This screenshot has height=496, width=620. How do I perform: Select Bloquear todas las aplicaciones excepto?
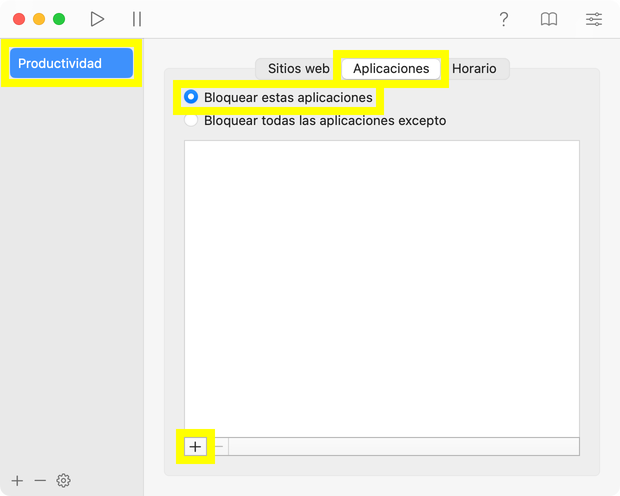tap(191, 120)
